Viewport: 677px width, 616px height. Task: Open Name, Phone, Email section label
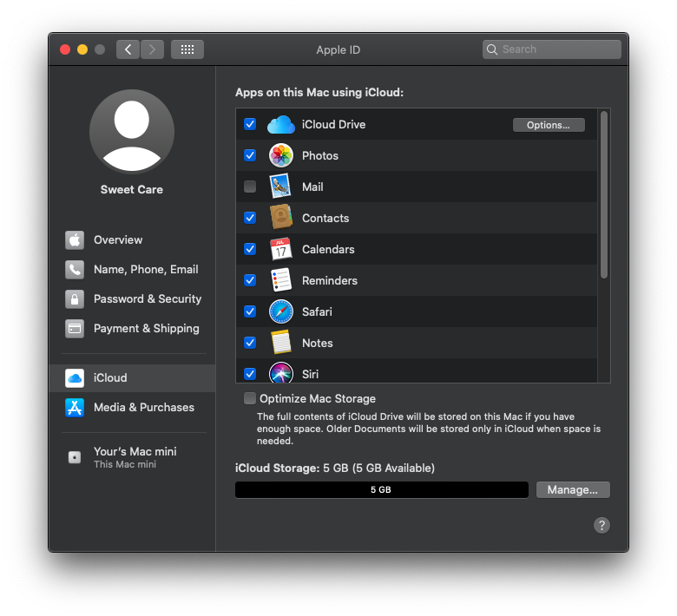pos(146,269)
